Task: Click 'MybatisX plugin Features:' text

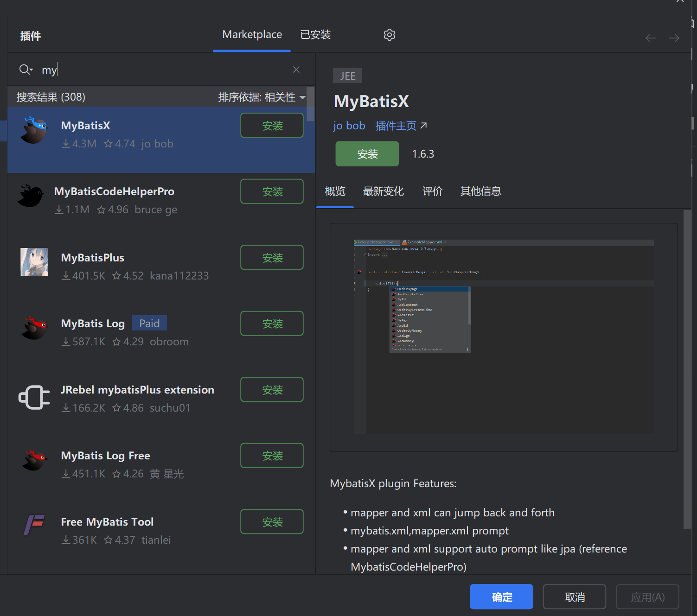Action: tap(393, 483)
